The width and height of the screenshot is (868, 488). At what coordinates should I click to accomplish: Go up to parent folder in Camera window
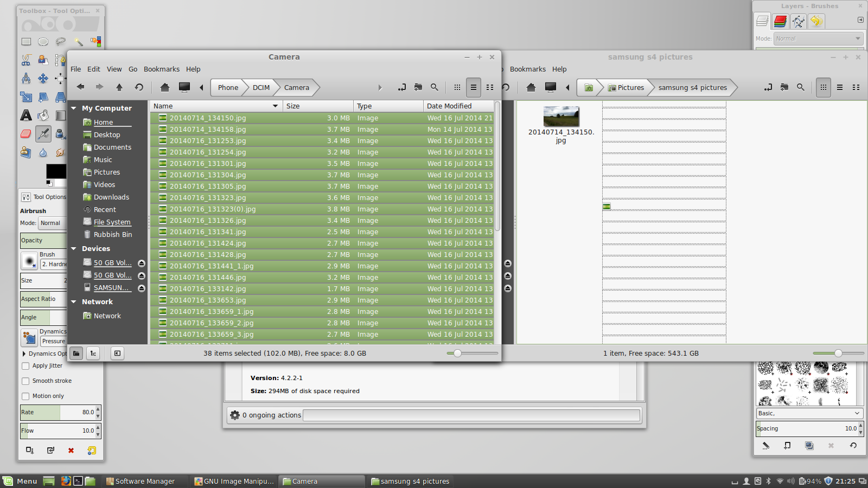pos(119,87)
